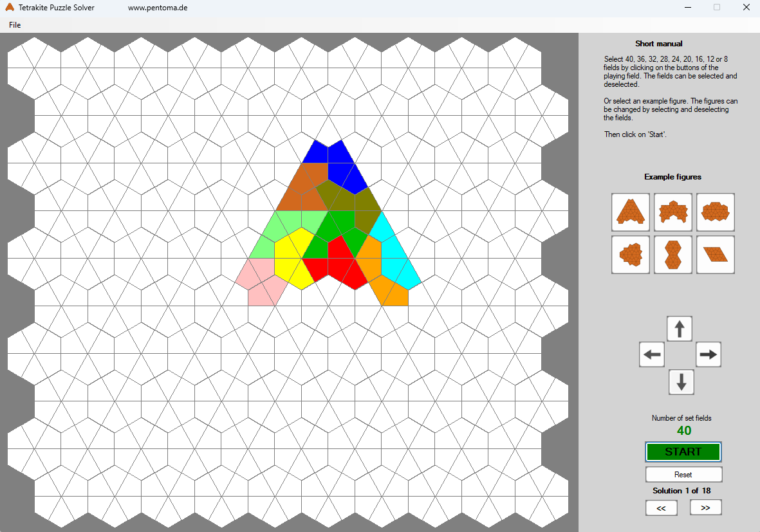Select the crown-shaped example figure
This screenshot has height=532, width=760.
tap(673, 212)
